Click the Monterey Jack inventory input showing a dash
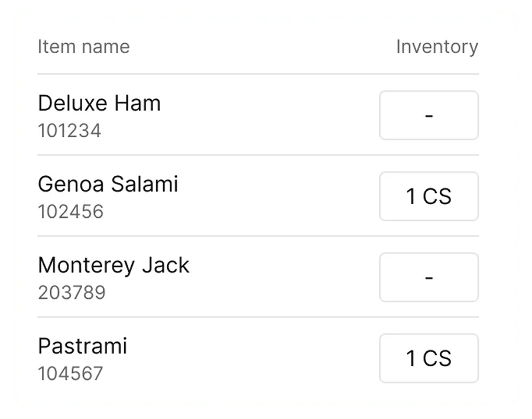 [x=429, y=278]
